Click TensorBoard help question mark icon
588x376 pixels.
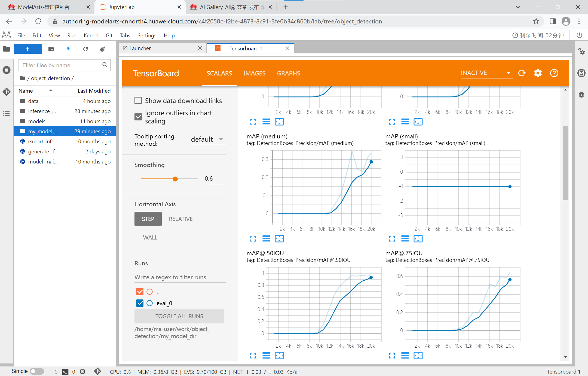coord(554,73)
